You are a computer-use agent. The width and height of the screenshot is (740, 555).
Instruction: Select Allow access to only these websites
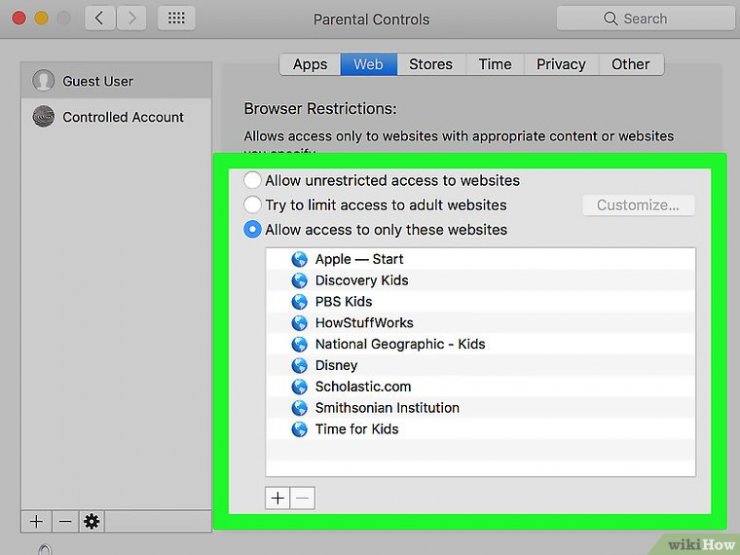(x=252, y=229)
